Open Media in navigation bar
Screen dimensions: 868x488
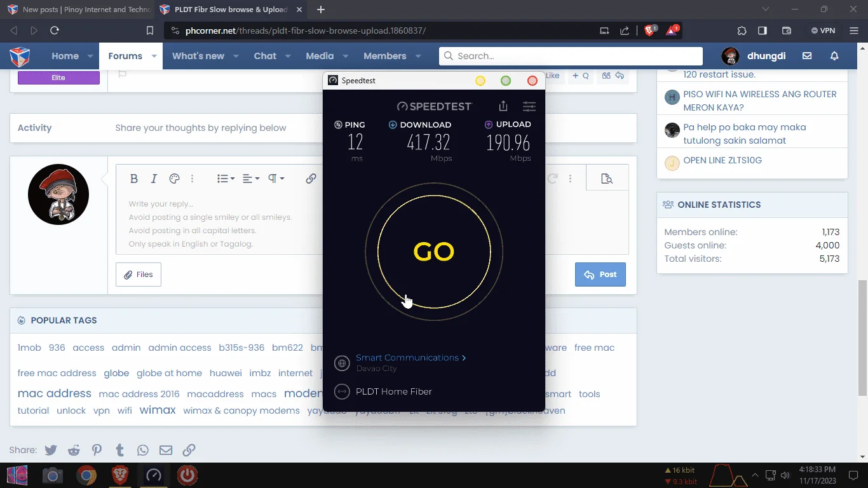(320, 56)
